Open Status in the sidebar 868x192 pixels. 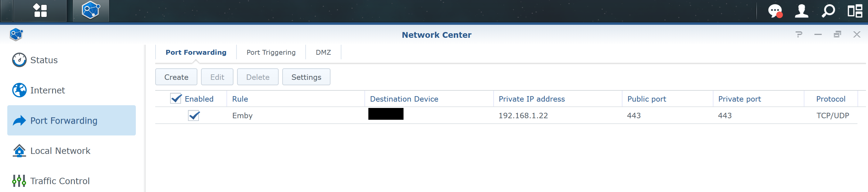44,60
